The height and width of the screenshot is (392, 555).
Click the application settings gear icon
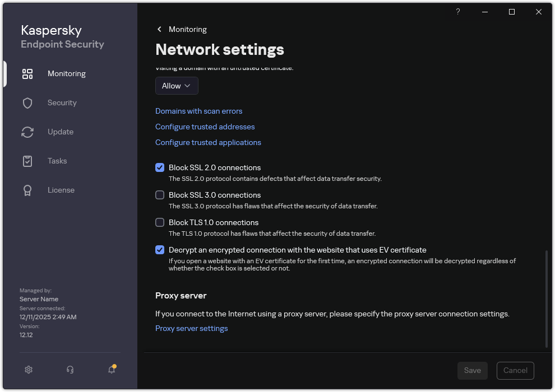(x=28, y=370)
